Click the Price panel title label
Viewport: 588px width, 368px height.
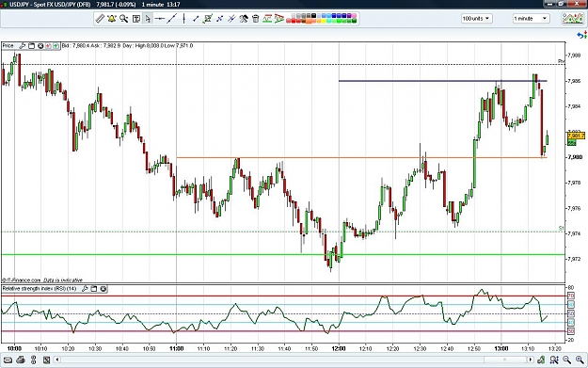pyautogui.click(x=8, y=46)
